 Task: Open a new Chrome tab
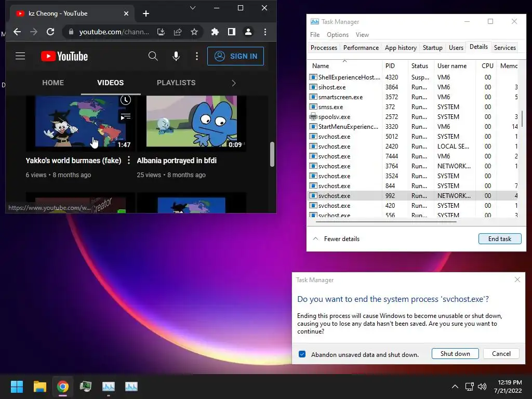pos(146,14)
